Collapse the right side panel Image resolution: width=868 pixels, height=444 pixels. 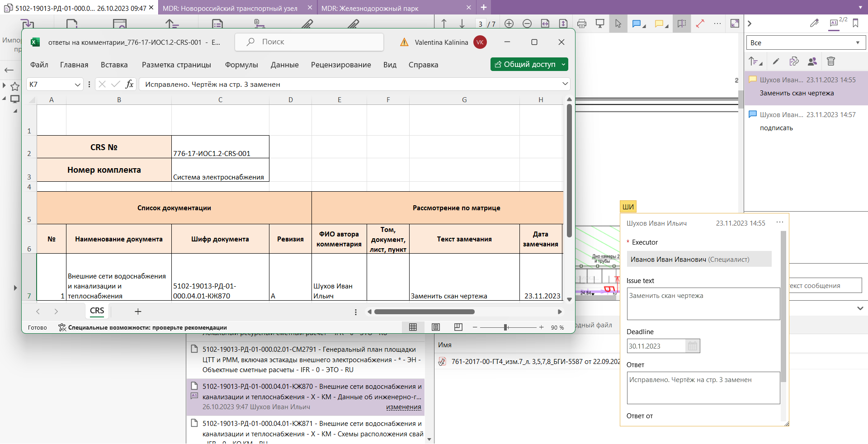(750, 24)
